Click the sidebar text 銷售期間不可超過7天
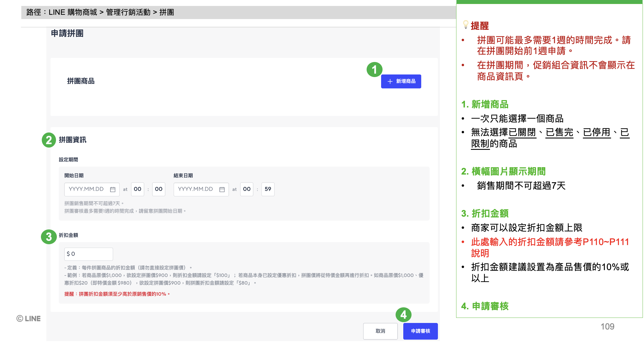The width and height of the screenshot is (644, 344). coord(521,186)
